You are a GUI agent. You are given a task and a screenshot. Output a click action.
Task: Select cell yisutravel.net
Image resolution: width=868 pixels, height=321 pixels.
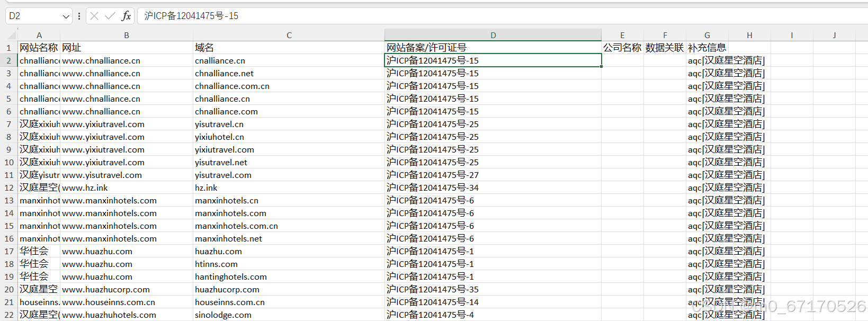(x=289, y=162)
